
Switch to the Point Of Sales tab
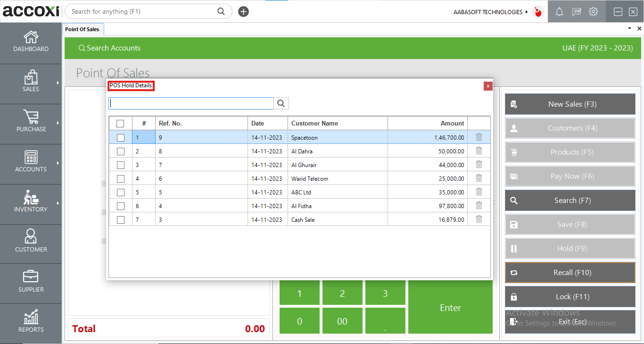click(x=83, y=29)
